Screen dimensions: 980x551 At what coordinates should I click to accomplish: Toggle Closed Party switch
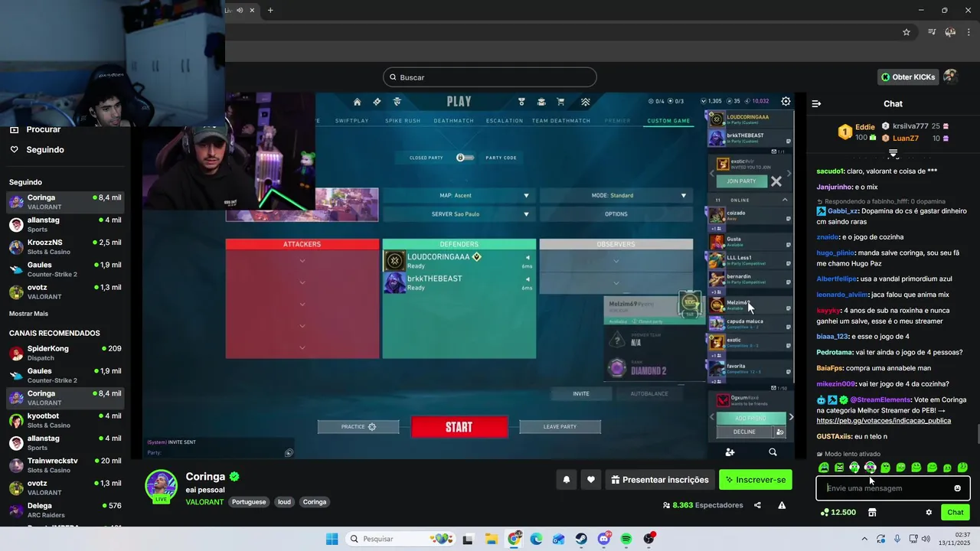coord(465,158)
